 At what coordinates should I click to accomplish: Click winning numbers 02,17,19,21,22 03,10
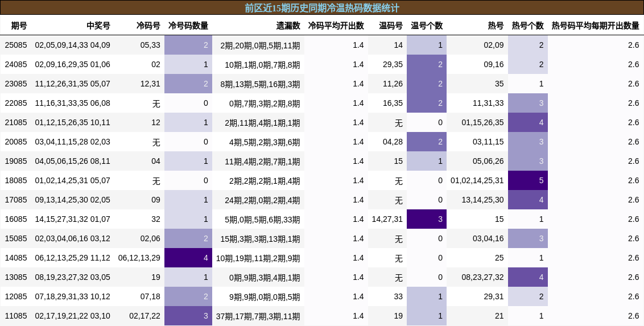pyautogui.click(x=73, y=316)
